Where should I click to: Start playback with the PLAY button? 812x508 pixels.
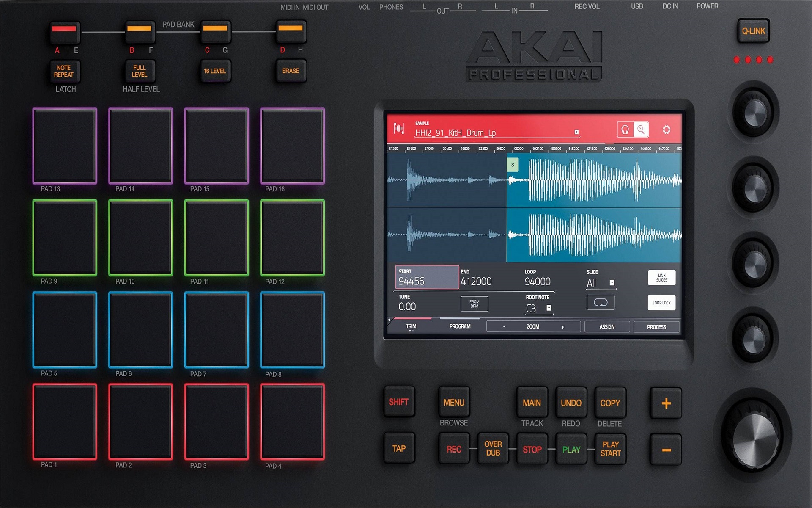coord(571,449)
